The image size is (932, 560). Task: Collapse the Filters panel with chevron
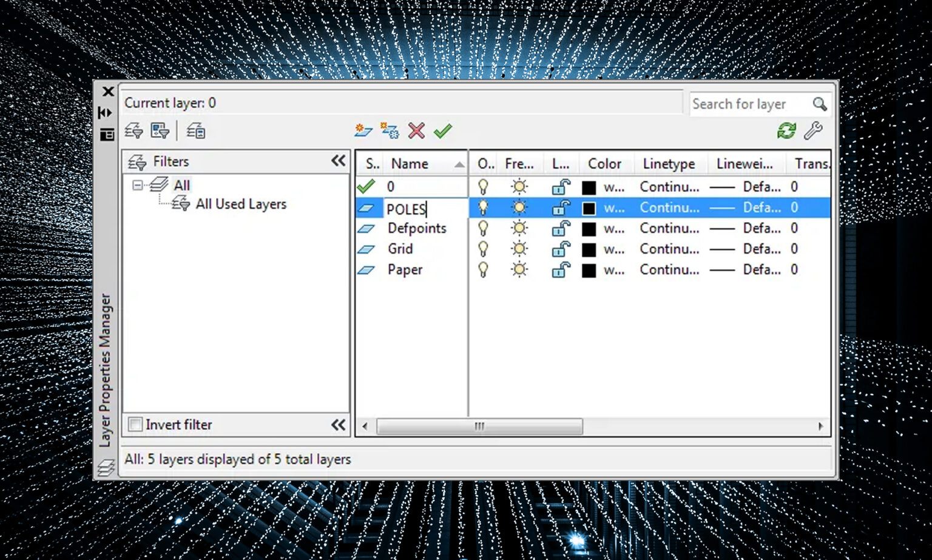click(x=338, y=161)
